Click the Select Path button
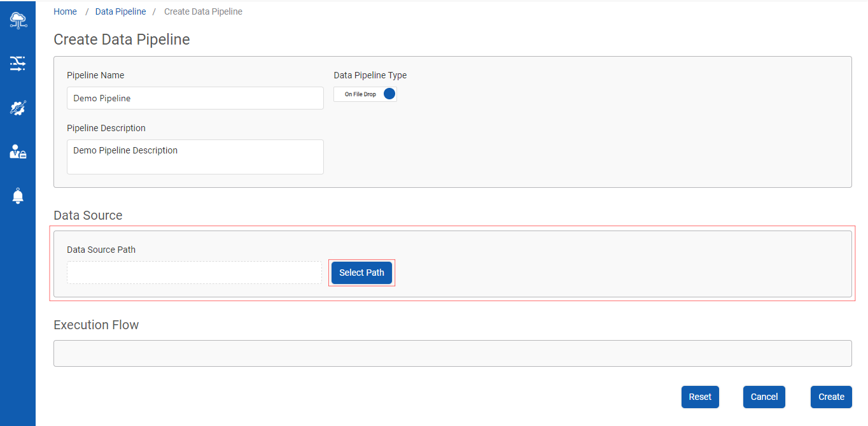This screenshot has height=426, width=868. (361, 273)
